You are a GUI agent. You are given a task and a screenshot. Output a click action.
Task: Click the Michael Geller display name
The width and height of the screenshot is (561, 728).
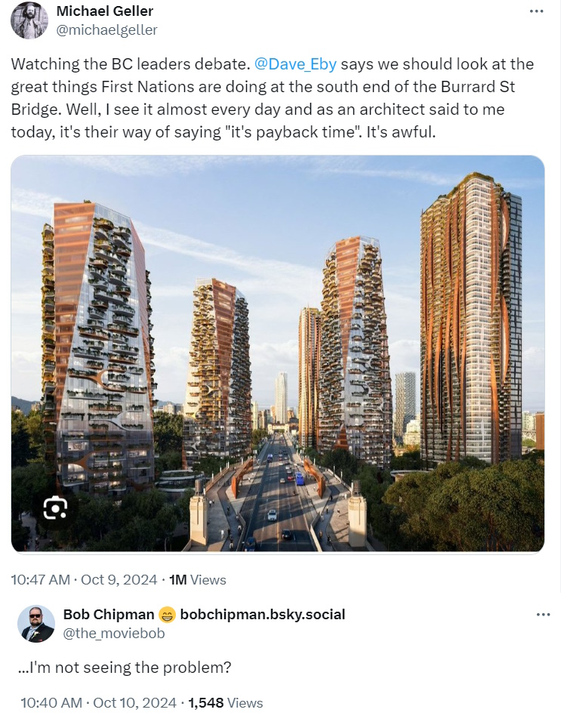105,11
